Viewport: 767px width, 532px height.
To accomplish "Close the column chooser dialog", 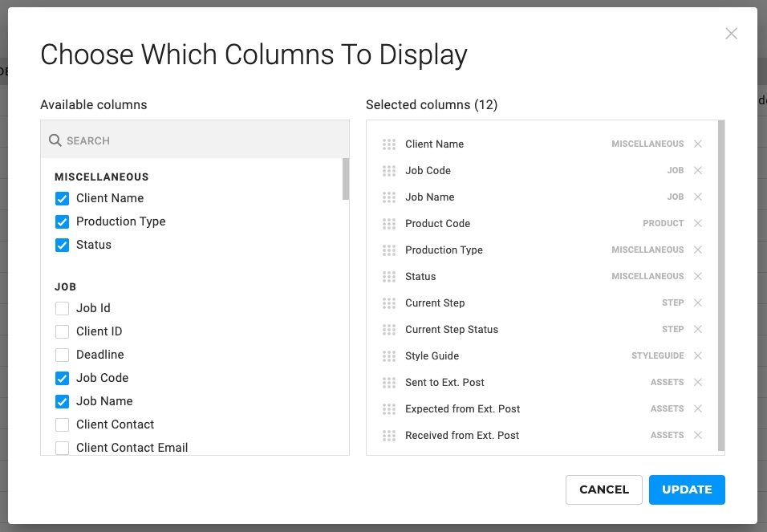I will (x=731, y=34).
